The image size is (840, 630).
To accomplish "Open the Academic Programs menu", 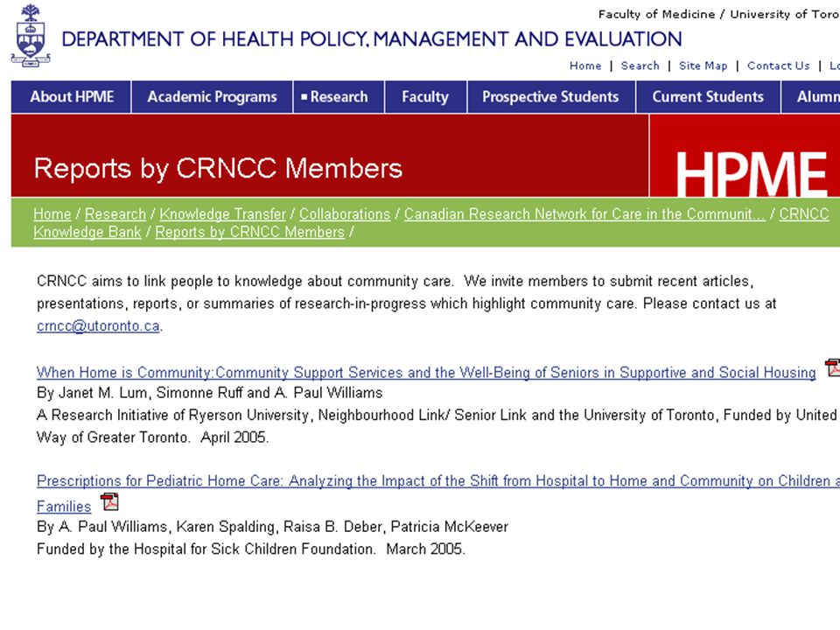I will (x=212, y=97).
